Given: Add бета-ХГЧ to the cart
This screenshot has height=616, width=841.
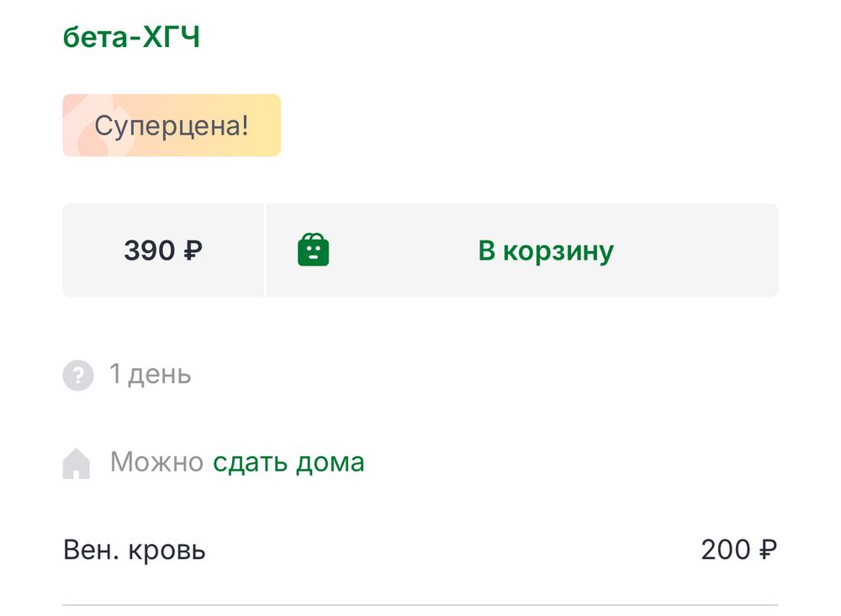Looking at the screenshot, I should pos(521,250).
